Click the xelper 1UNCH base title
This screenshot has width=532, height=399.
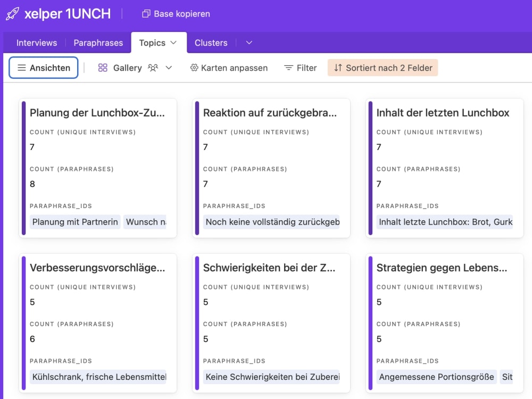pos(68,14)
